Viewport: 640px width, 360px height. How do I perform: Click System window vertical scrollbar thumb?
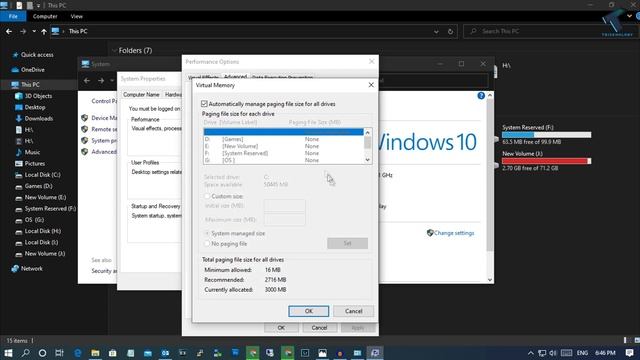coord(490,176)
